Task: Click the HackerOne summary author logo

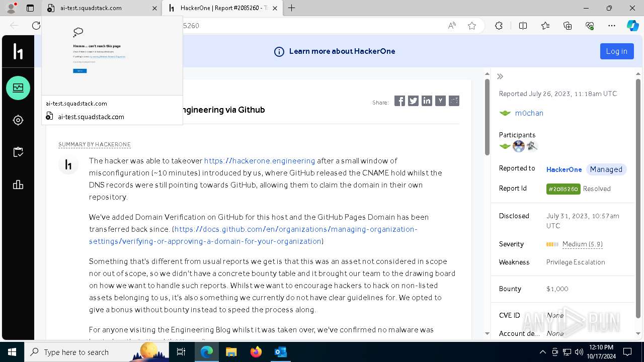Action: (68, 165)
